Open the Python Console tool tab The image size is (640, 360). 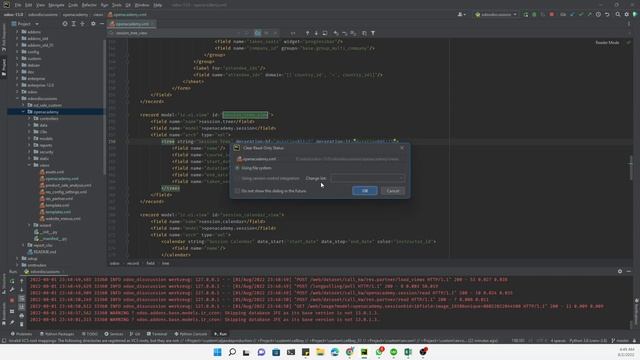click(x=191, y=334)
